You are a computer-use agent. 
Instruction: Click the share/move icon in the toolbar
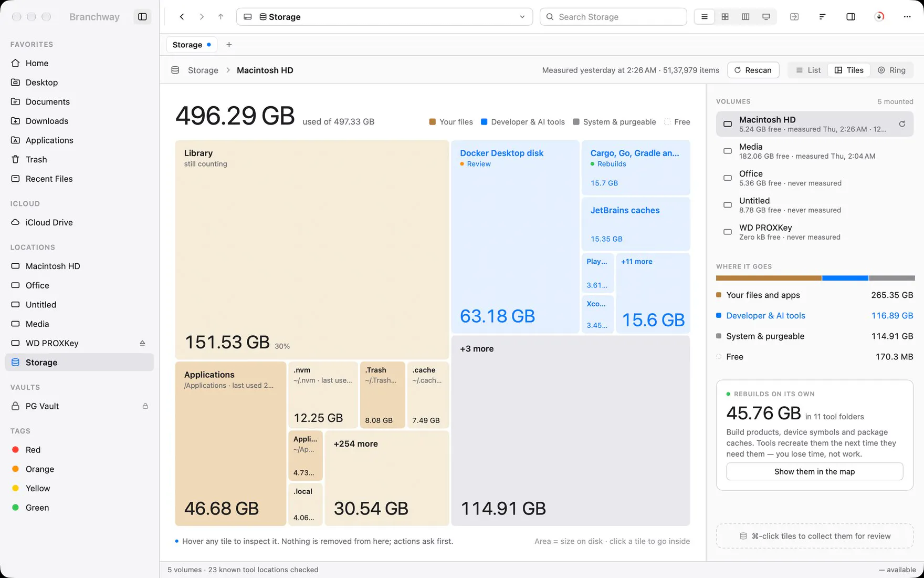tap(794, 17)
